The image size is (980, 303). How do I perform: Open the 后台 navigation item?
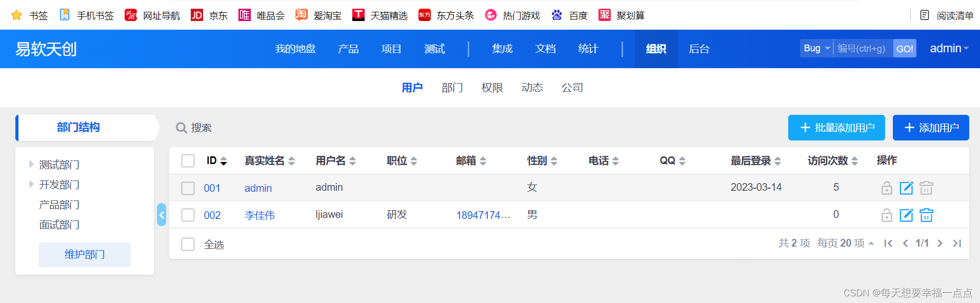pyautogui.click(x=699, y=49)
